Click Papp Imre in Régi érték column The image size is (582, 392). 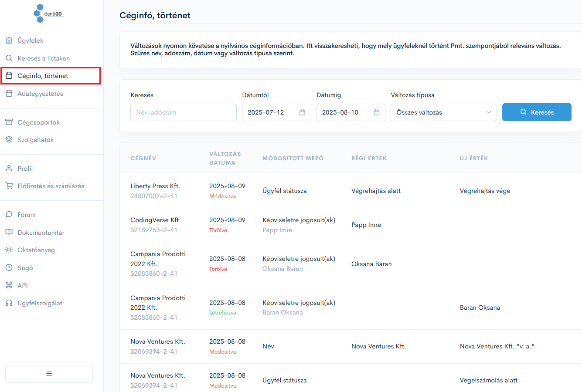[366, 225]
